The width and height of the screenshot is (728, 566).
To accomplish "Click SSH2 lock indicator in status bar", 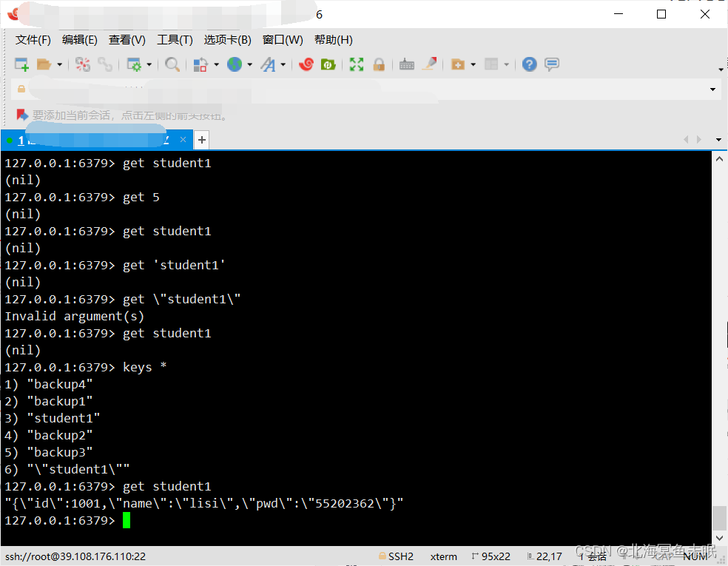I will tap(396, 556).
